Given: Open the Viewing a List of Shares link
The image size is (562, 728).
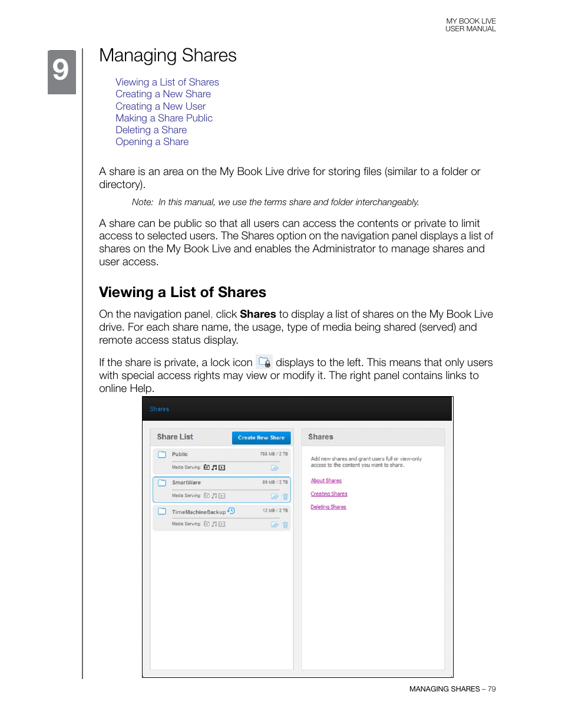Looking at the screenshot, I should tap(167, 82).
